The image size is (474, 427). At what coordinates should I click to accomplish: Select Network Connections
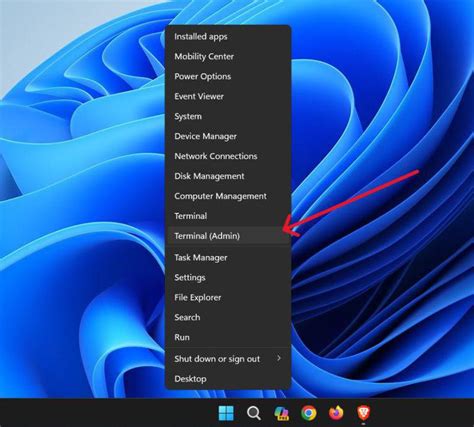click(228, 156)
